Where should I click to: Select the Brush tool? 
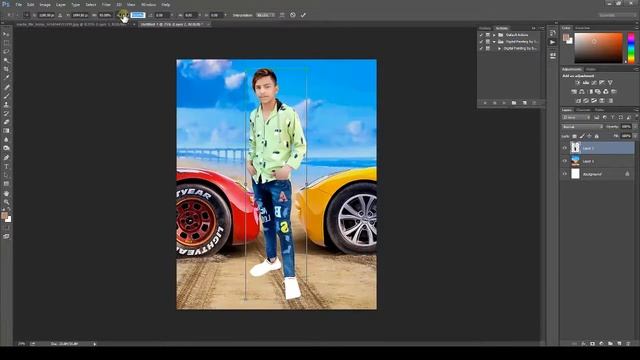click(6, 96)
